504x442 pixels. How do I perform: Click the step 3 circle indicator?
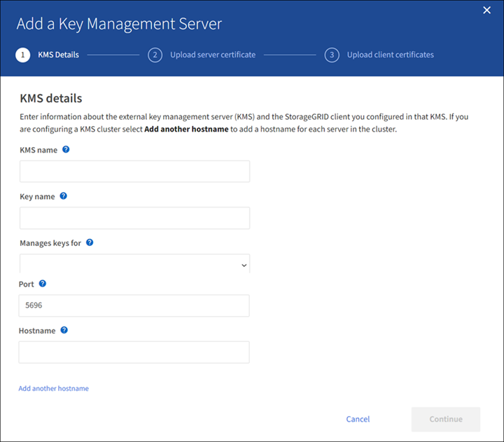(x=332, y=55)
